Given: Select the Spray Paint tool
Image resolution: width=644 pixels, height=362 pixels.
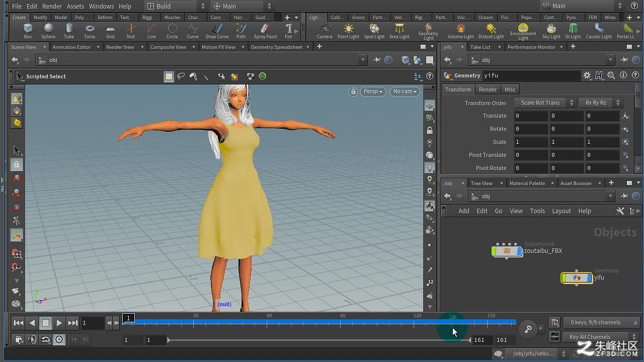Looking at the screenshot, I should click(265, 31).
